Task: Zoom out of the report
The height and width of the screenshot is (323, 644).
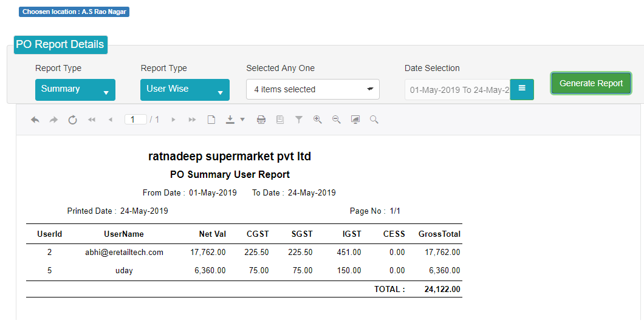Action: pos(337,120)
